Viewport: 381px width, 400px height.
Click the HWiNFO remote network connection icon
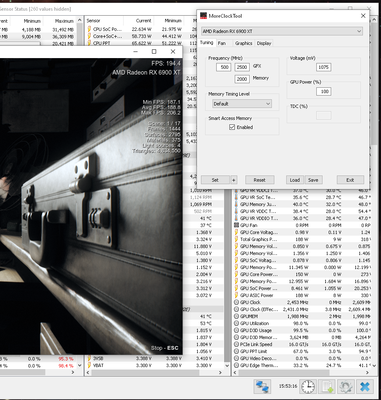click(x=263, y=387)
